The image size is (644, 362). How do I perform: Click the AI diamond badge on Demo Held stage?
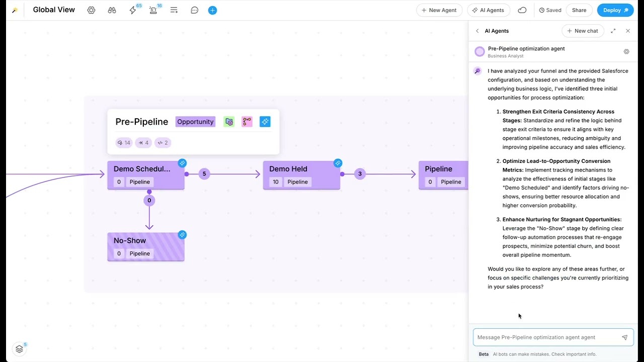click(338, 163)
